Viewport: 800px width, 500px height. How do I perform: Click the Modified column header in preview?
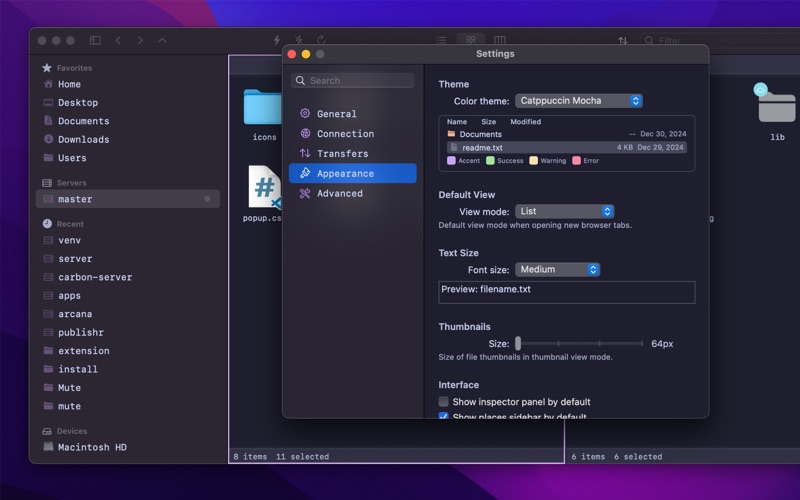point(526,122)
